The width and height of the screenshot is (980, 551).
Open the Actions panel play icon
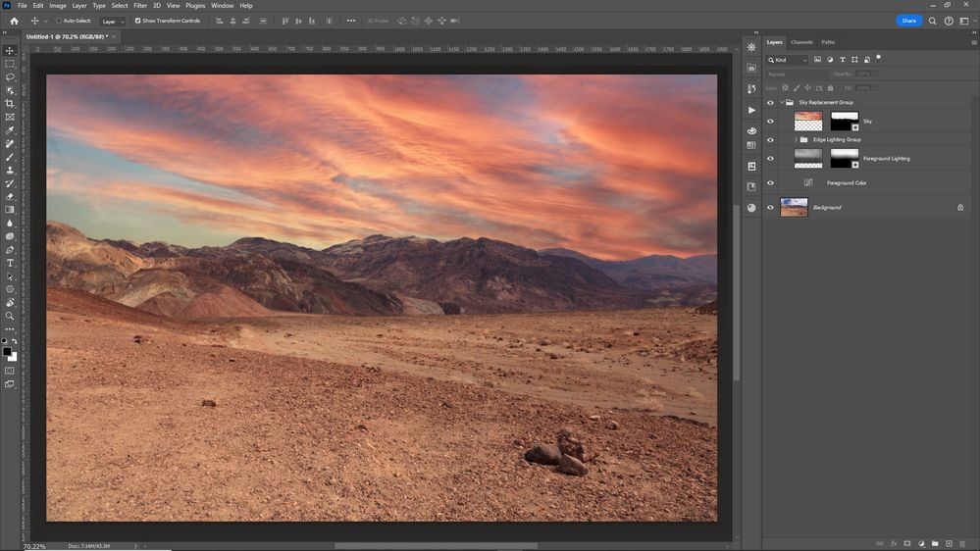point(751,110)
